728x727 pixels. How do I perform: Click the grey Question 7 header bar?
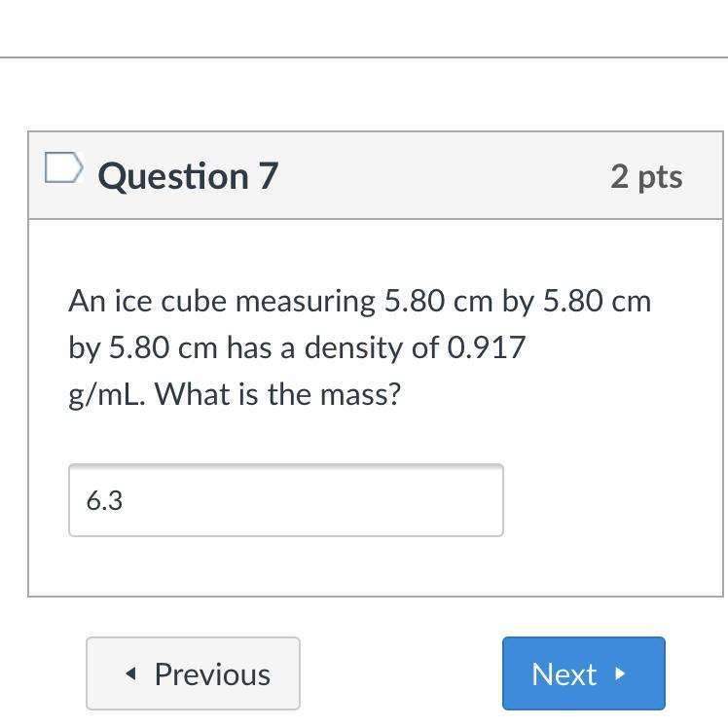point(438,176)
